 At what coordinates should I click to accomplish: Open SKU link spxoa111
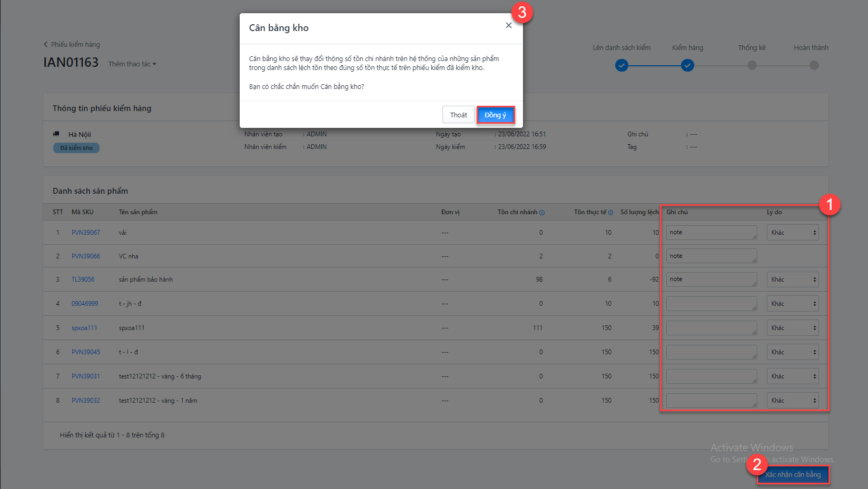pyautogui.click(x=84, y=328)
